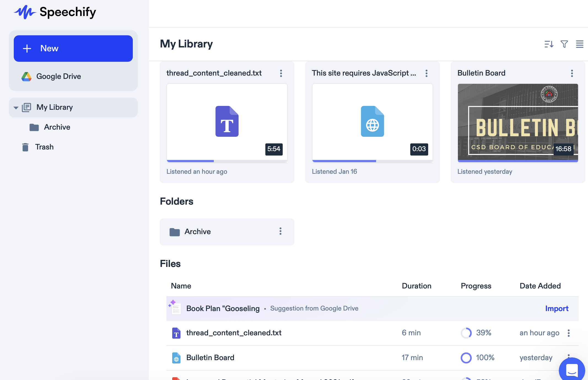The image size is (588, 380).
Task: Select Trash in sidebar
Action: coord(45,147)
